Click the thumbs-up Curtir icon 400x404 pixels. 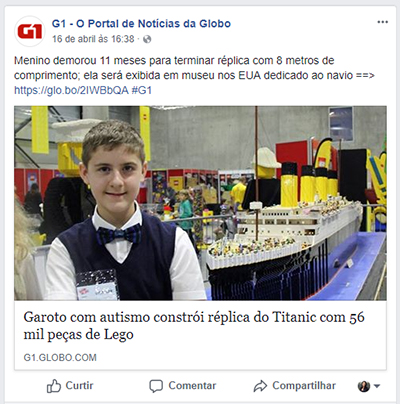[54, 386]
